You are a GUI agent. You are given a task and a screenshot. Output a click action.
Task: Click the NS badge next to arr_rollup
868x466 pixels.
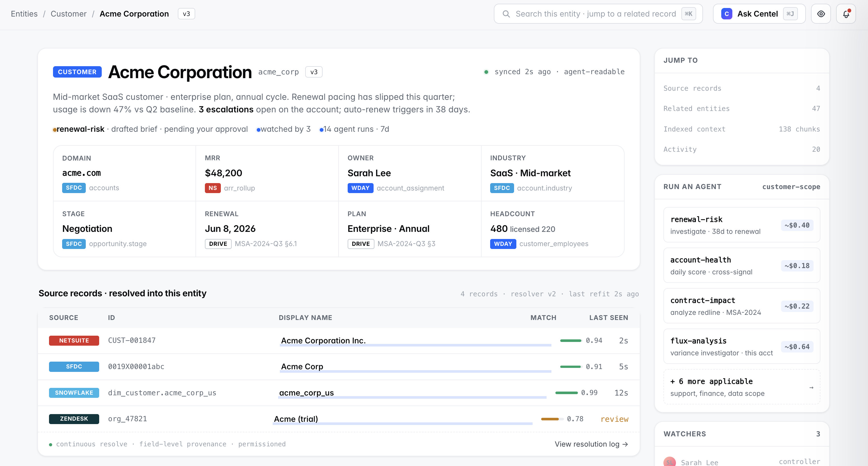point(213,188)
